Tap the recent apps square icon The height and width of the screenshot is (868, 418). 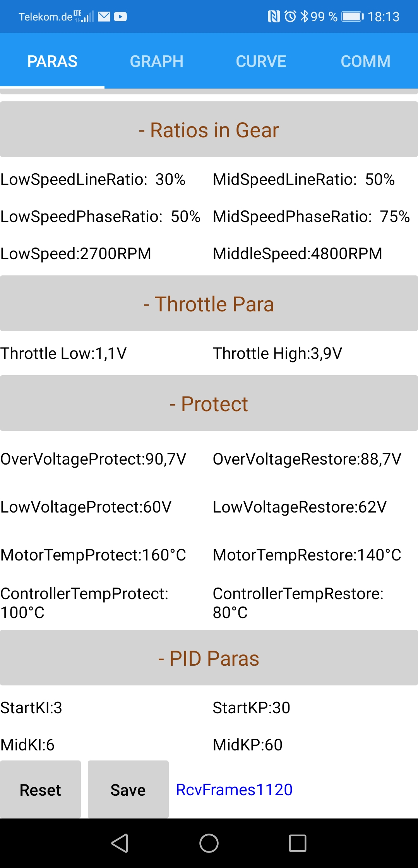tap(298, 843)
